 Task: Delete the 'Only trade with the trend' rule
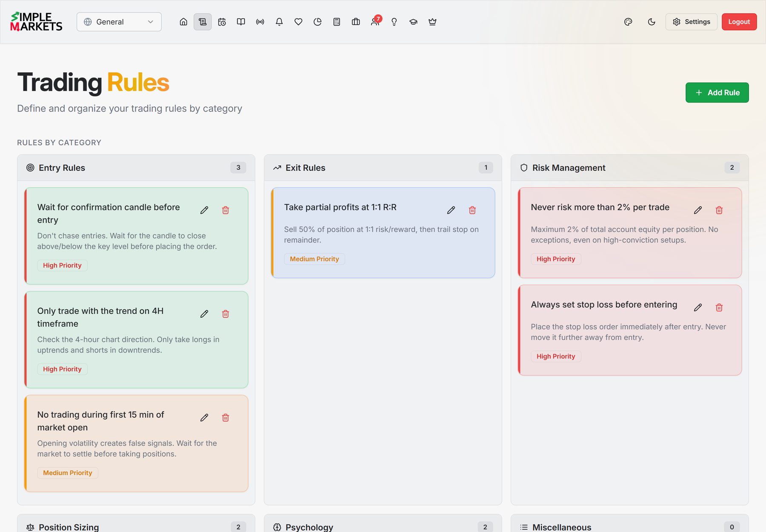[x=226, y=314]
